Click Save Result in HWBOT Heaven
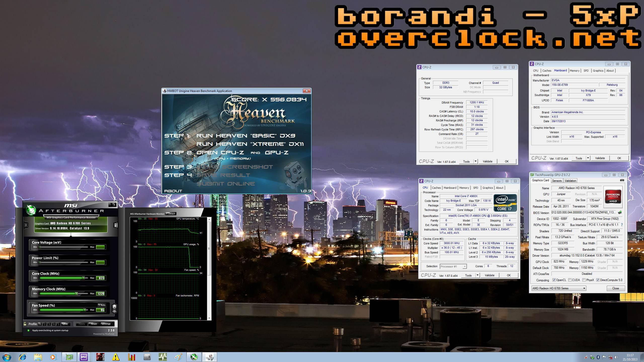The width and height of the screenshot is (644, 362). [x=223, y=175]
